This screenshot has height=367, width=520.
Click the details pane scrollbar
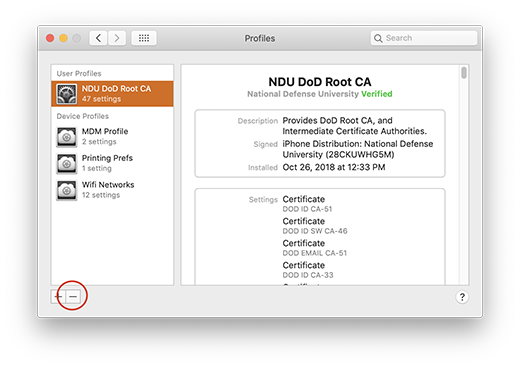464,73
